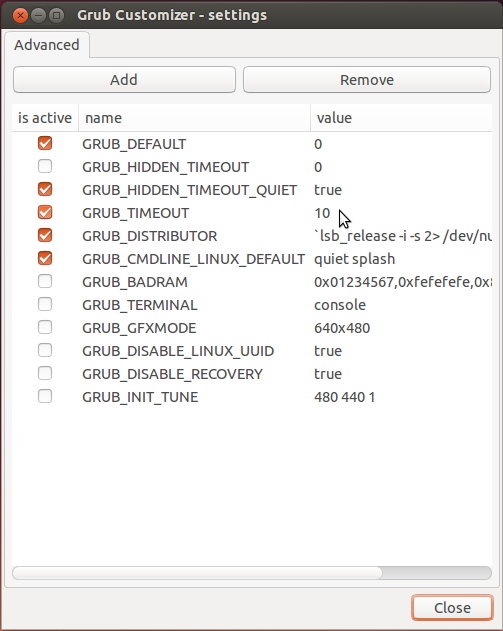
Task: Select the GRUB_DISTRIBUTOR name cell
Action: 150,236
